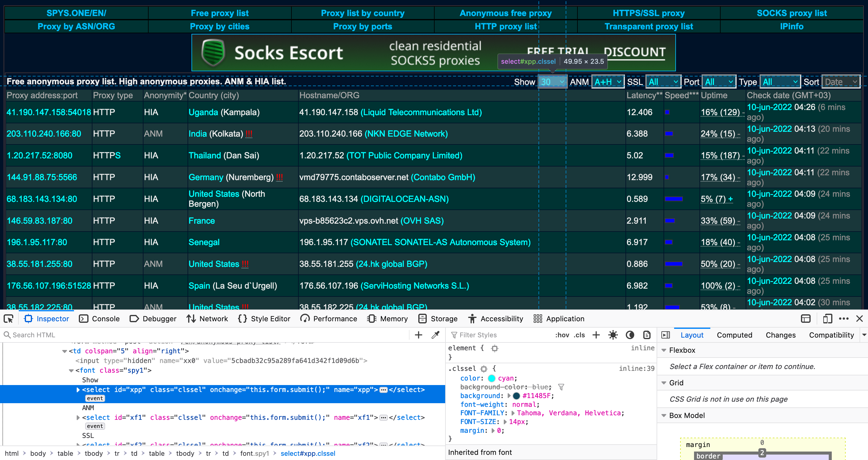
Task: Collapse the td colspan=5 node
Action: [x=65, y=351]
